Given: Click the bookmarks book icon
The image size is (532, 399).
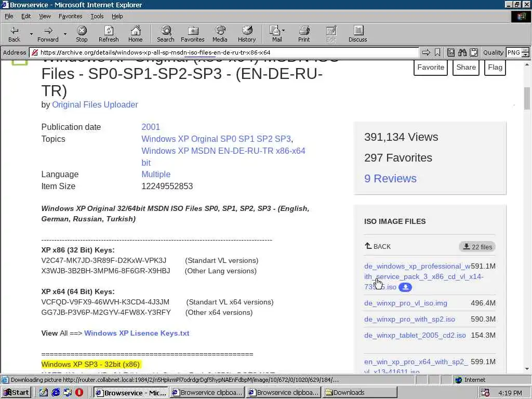Looking at the screenshot, I should tap(450, 52).
